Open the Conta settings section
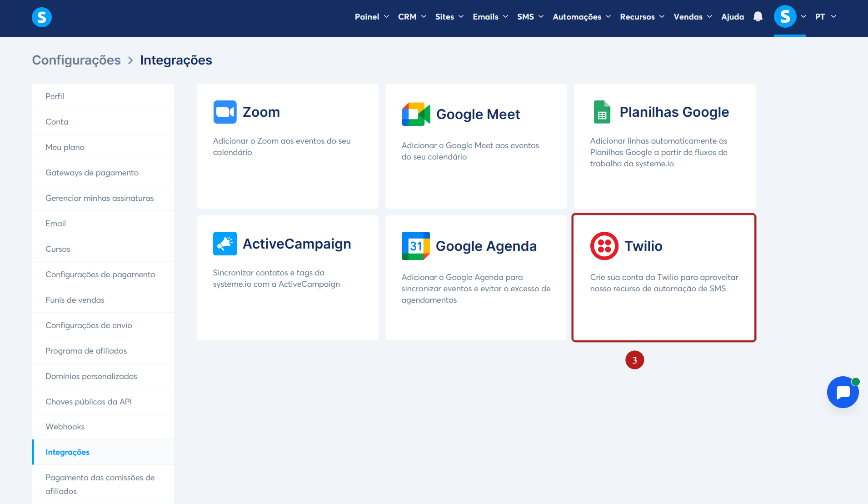The image size is (868, 504). coord(103,122)
